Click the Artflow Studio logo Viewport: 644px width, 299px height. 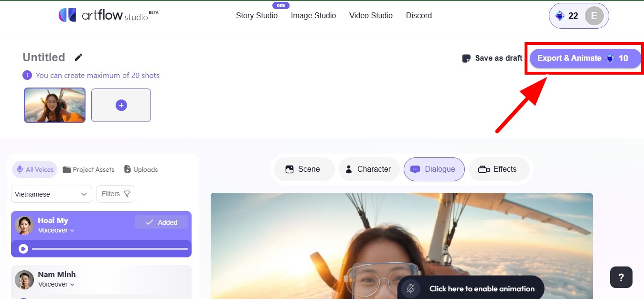coord(108,15)
